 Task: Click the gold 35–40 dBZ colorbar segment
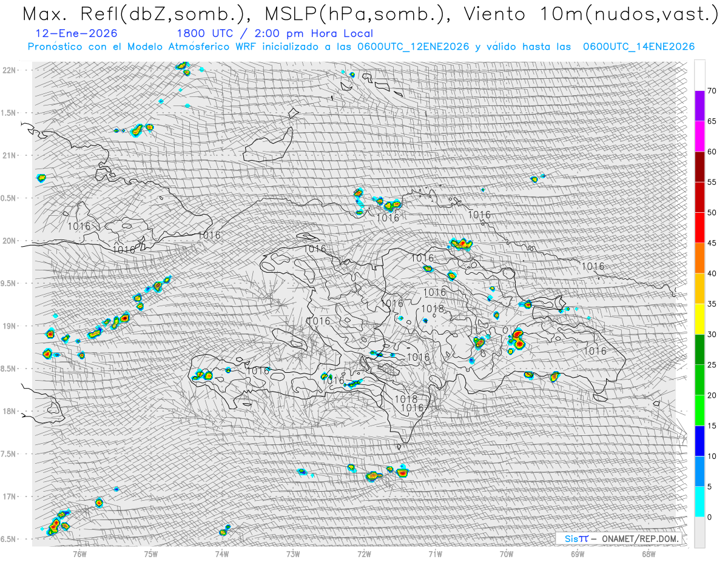pos(699,289)
